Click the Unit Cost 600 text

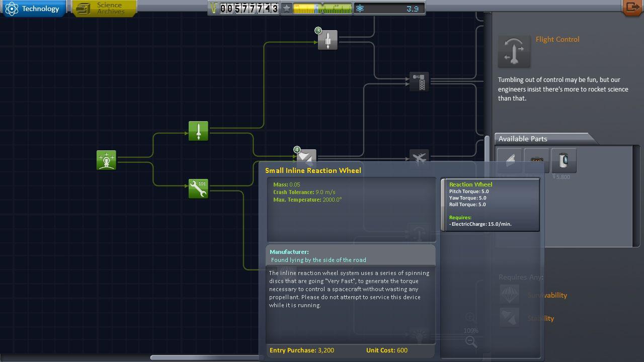click(387, 350)
